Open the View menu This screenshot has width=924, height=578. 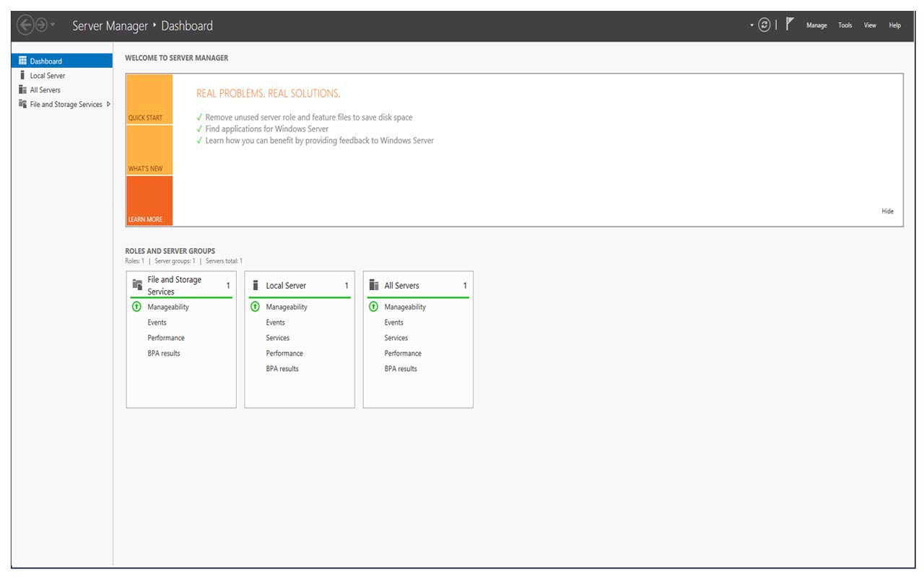870,25
